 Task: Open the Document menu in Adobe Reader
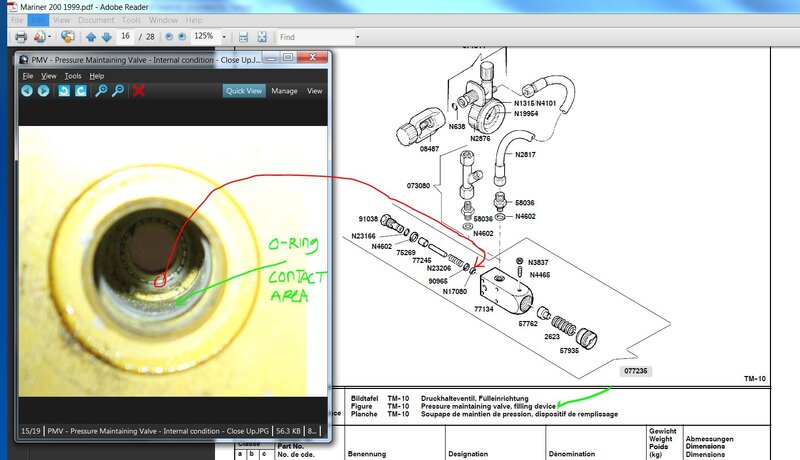pos(96,20)
